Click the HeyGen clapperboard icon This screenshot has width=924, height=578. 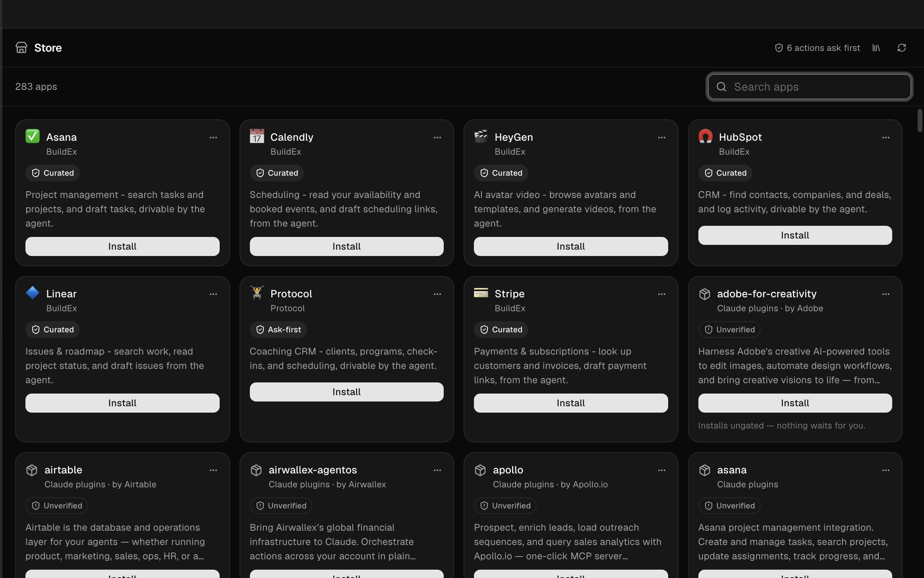[x=481, y=136]
